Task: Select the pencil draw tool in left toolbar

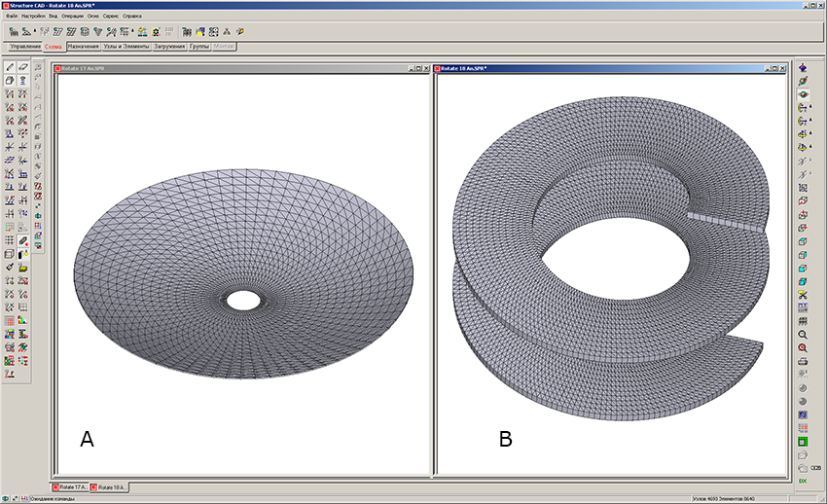Action: point(9,67)
